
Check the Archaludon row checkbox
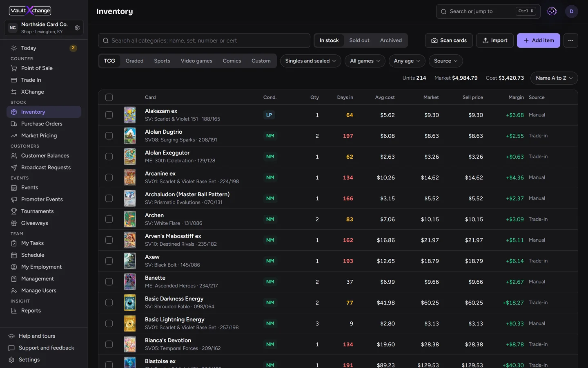[109, 198]
